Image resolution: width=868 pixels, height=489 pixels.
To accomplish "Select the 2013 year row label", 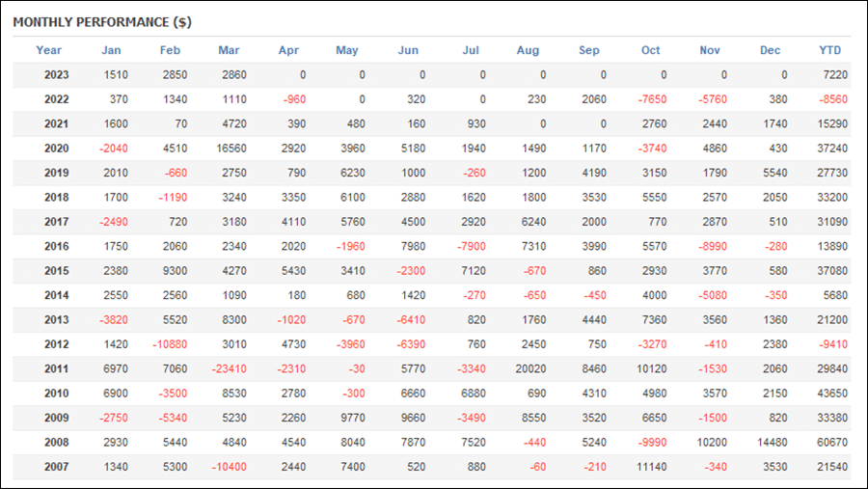I will coord(57,319).
